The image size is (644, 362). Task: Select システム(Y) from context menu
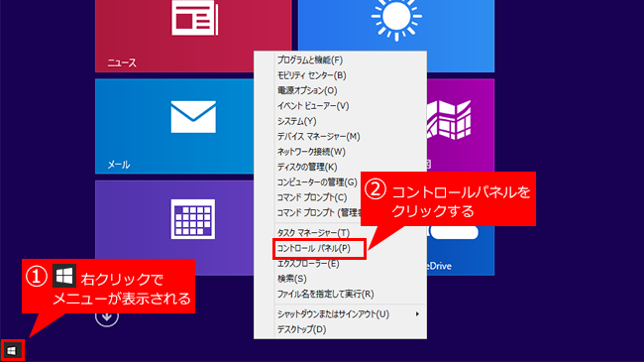pos(340,121)
